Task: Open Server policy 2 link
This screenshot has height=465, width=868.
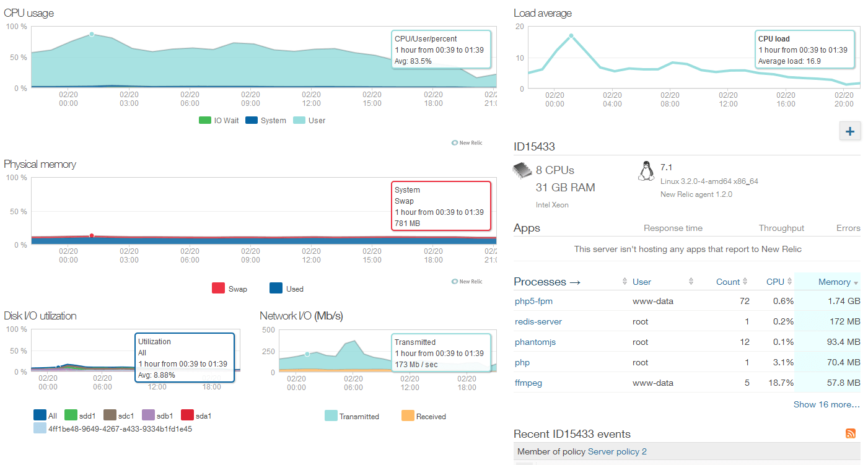Action: point(617,451)
